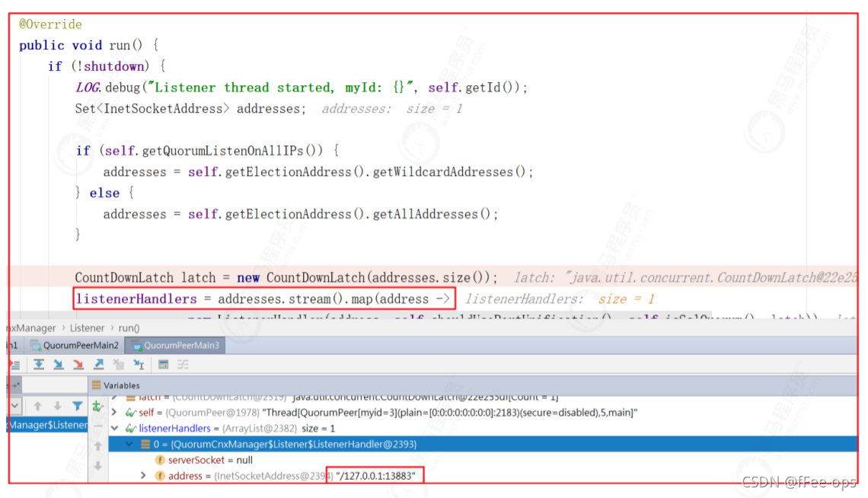Expand the address field node
This screenshot has width=868, height=498.
143,476
